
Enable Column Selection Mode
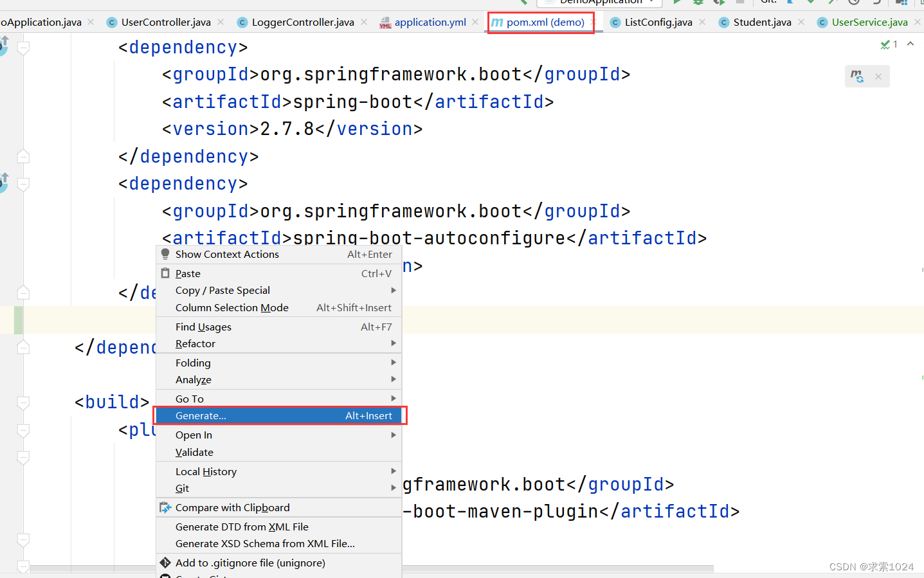(279, 308)
